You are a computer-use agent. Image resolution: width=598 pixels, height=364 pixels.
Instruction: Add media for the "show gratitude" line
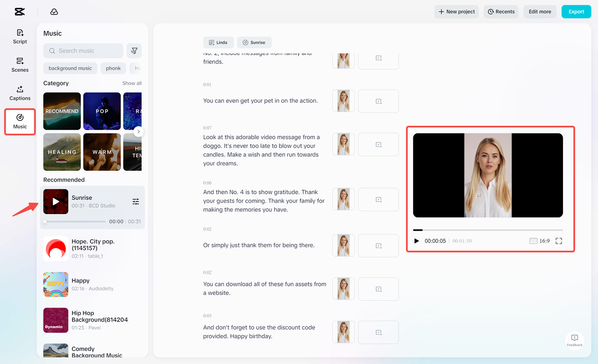[378, 200]
